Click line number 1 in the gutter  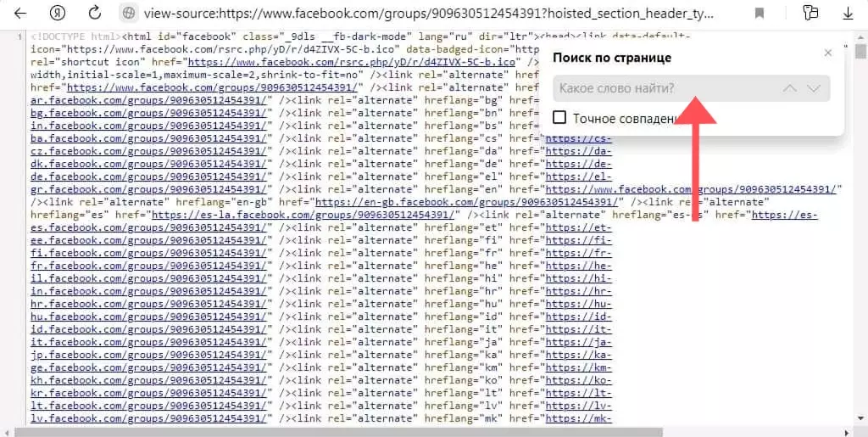click(x=20, y=36)
